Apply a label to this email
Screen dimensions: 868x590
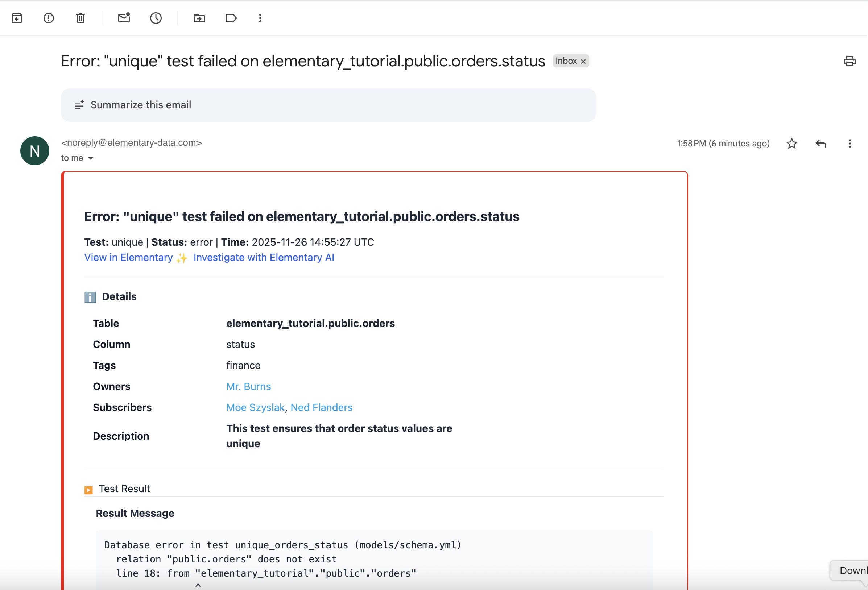(x=231, y=18)
